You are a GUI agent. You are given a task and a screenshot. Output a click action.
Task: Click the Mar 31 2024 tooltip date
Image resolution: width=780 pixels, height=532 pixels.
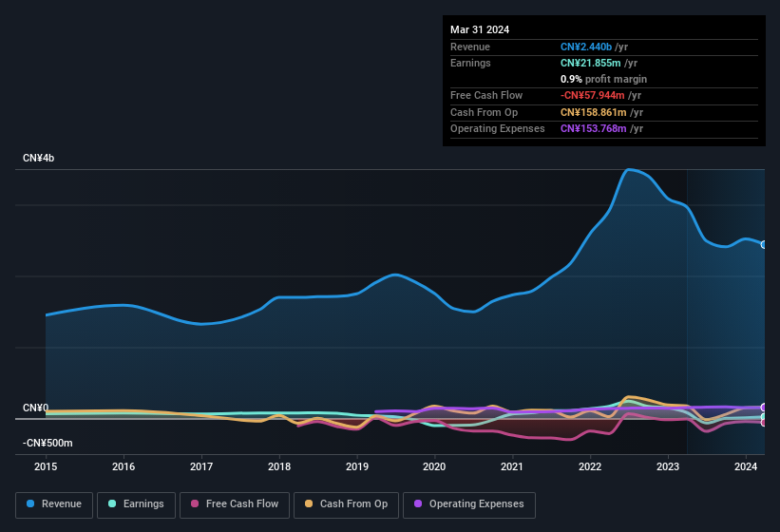click(x=480, y=29)
